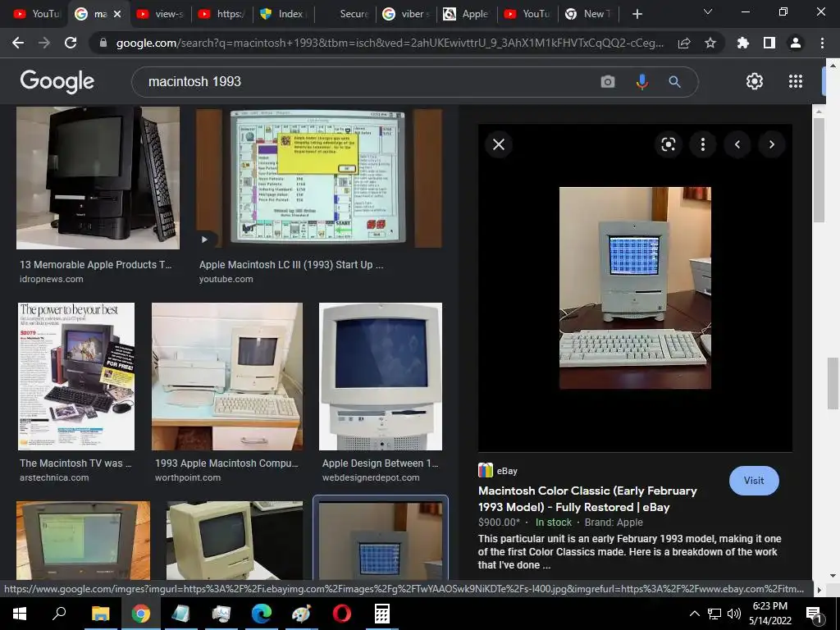
Task: Open Opera browser from the taskbar
Action: click(341, 614)
